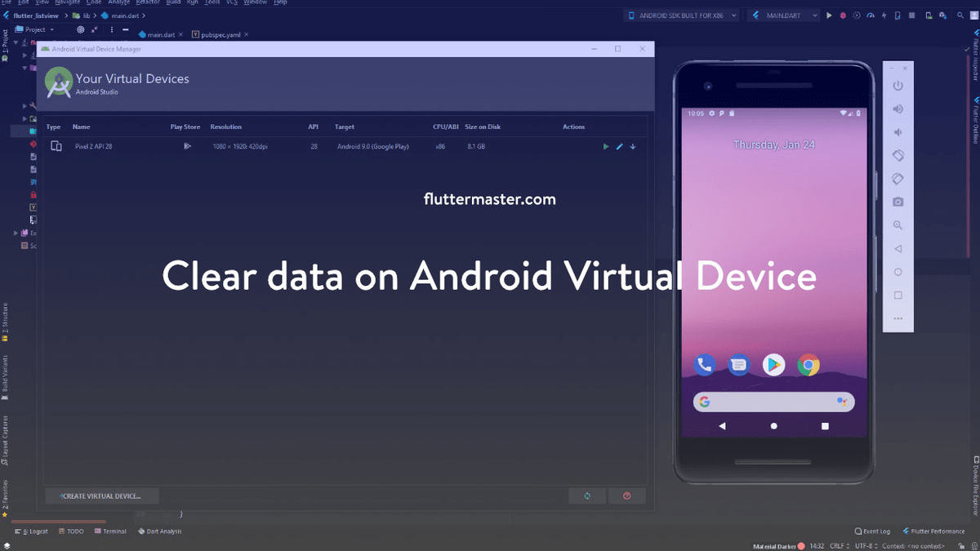Tap the Android recents navigation button on phone screen

[x=825, y=426]
